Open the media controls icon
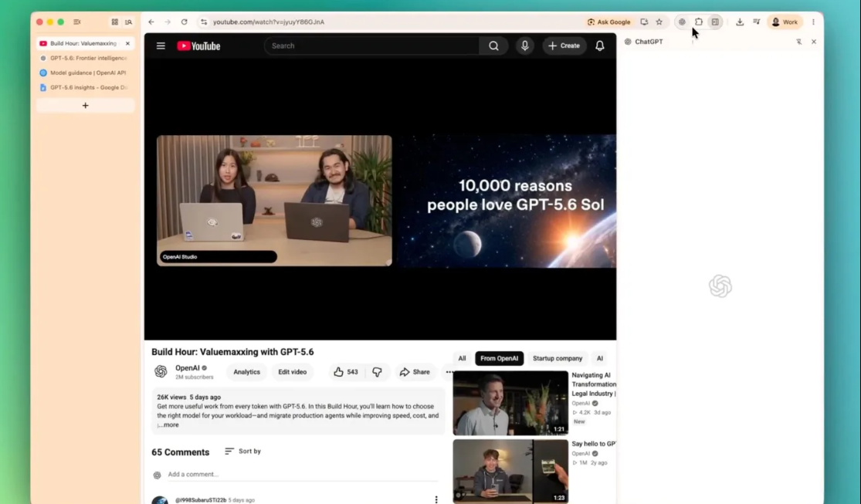Screen dimensions: 861x504 756,22
